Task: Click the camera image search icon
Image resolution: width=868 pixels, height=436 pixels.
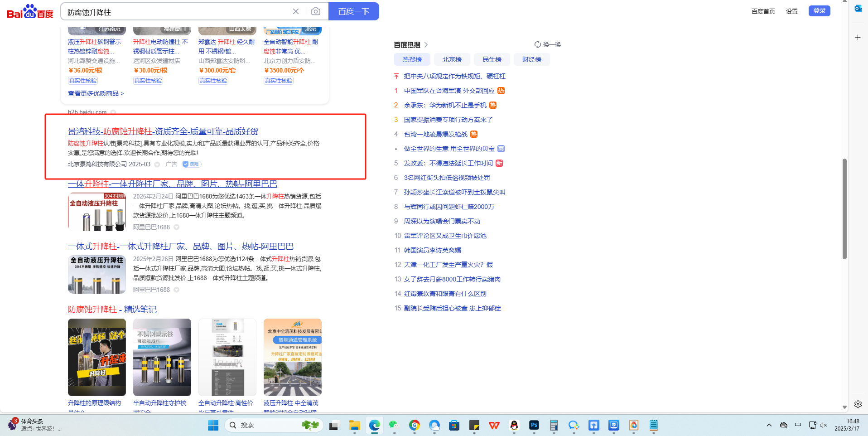Action: pos(316,11)
